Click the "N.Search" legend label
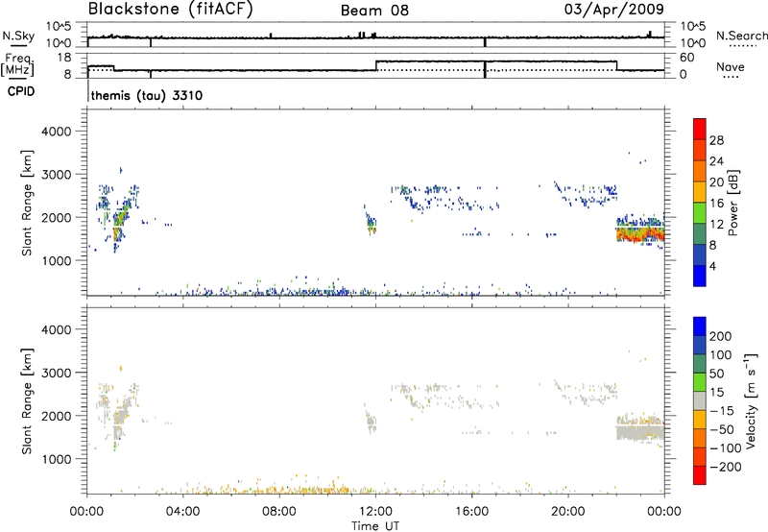This screenshot has height=532, width=768. click(x=742, y=36)
